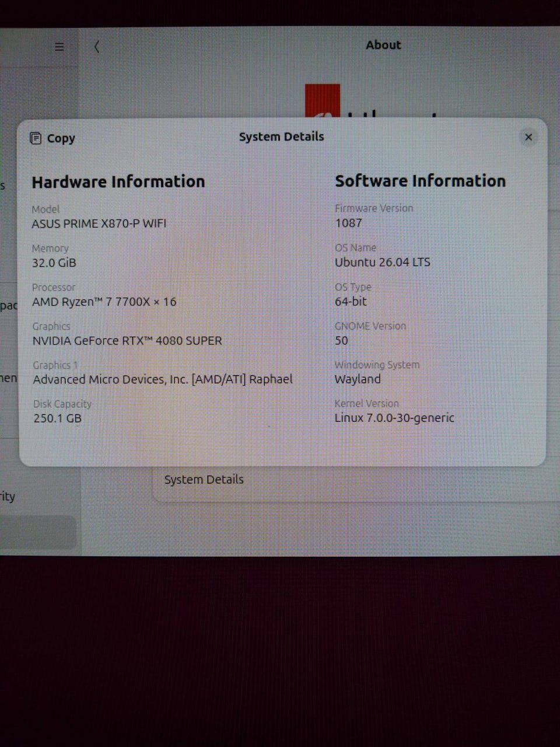This screenshot has height=747, width=560.
Task: Select firmware version value 1087
Action: 348,223
